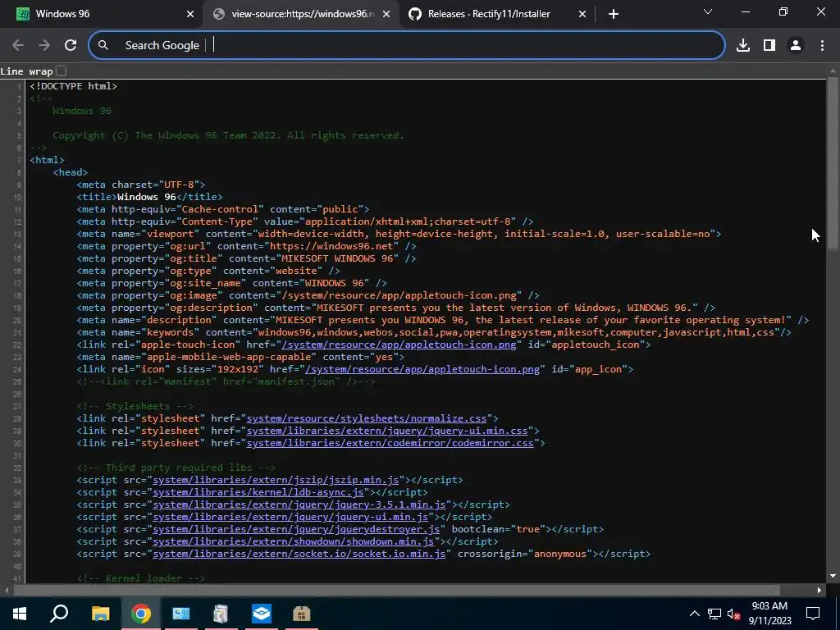Screen dimensions: 840x630
Task: Open Windows taskbar search
Action: pos(59,614)
